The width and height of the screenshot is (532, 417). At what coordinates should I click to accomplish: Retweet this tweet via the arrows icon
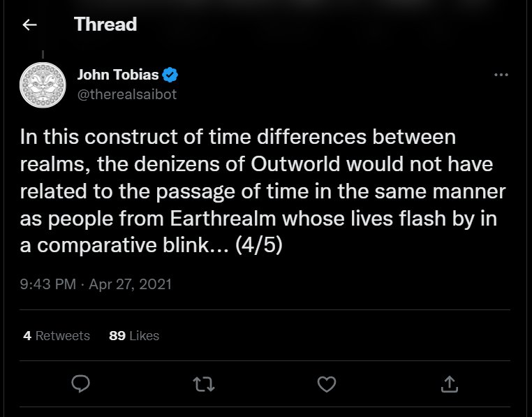pos(204,383)
